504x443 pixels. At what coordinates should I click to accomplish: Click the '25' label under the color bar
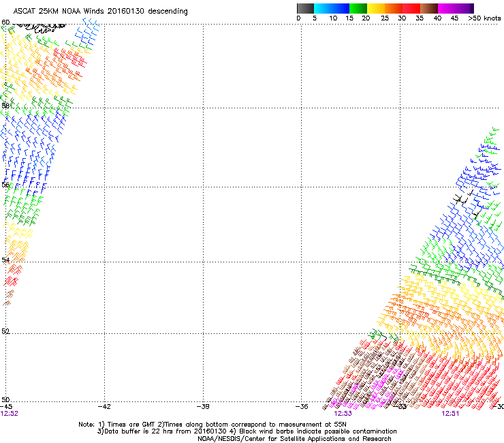[x=385, y=18]
